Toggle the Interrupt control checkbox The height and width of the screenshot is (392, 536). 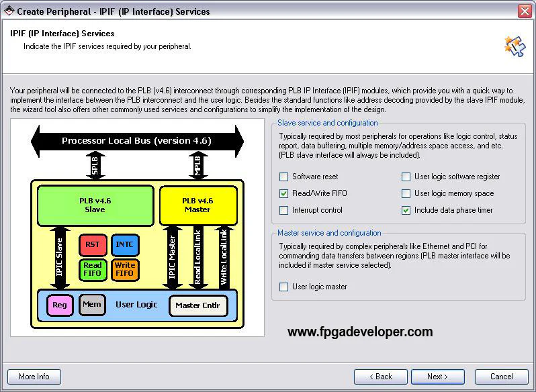click(284, 211)
